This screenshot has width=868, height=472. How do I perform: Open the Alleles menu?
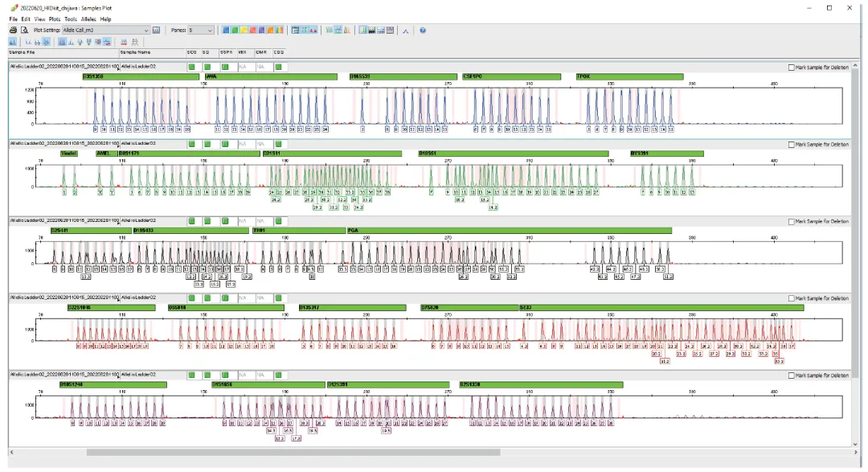tap(88, 18)
